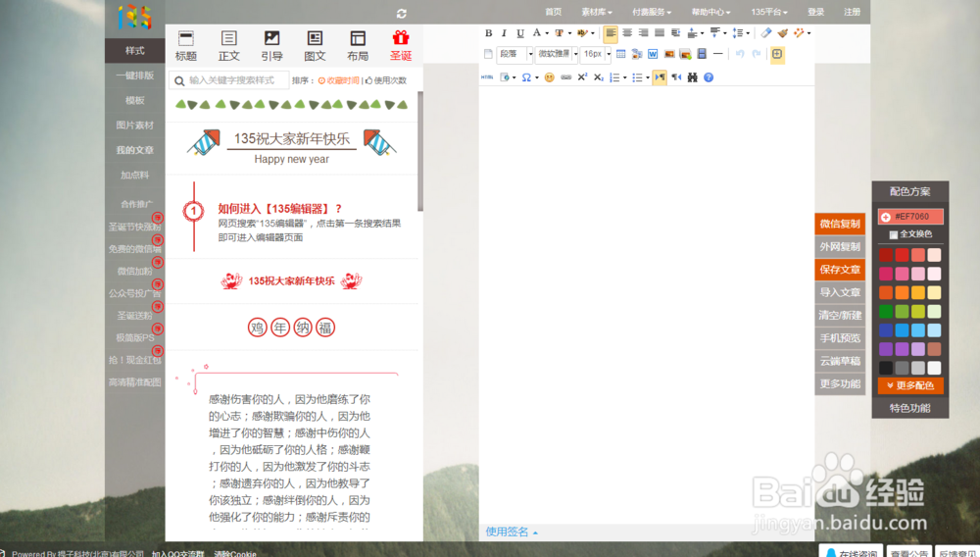Click the refresh icon in top bar
This screenshot has width=980, height=557.
(x=401, y=13)
